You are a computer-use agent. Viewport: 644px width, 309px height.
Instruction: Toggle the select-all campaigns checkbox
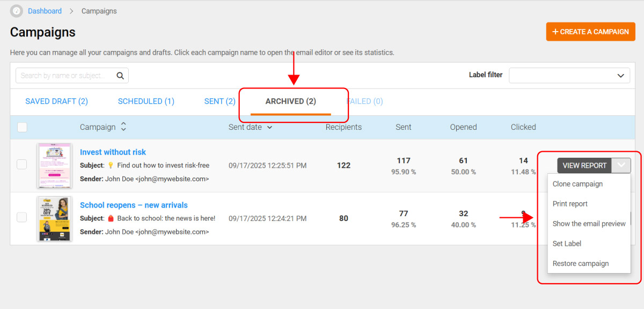pyautogui.click(x=22, y=127)
